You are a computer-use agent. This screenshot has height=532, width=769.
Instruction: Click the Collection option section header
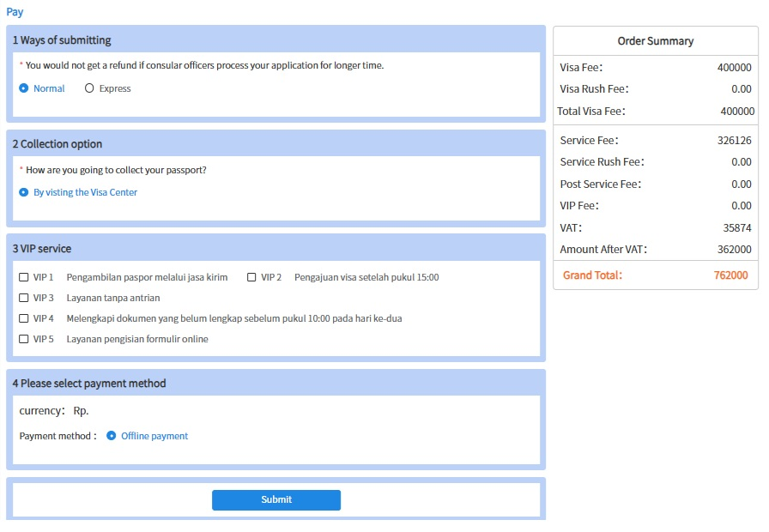pyautogui.click(x=58, y=144)
